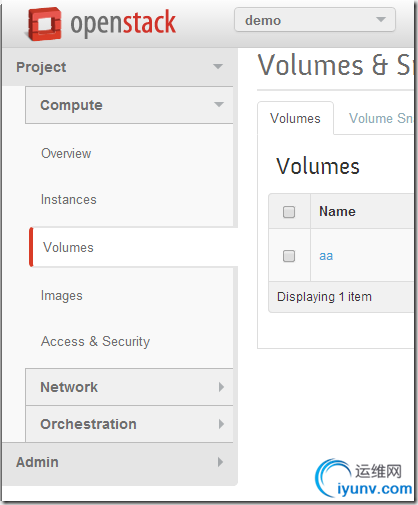418x505 pixels.
Task: Click the openstack wordmark text
Action: tap(123, 23)
